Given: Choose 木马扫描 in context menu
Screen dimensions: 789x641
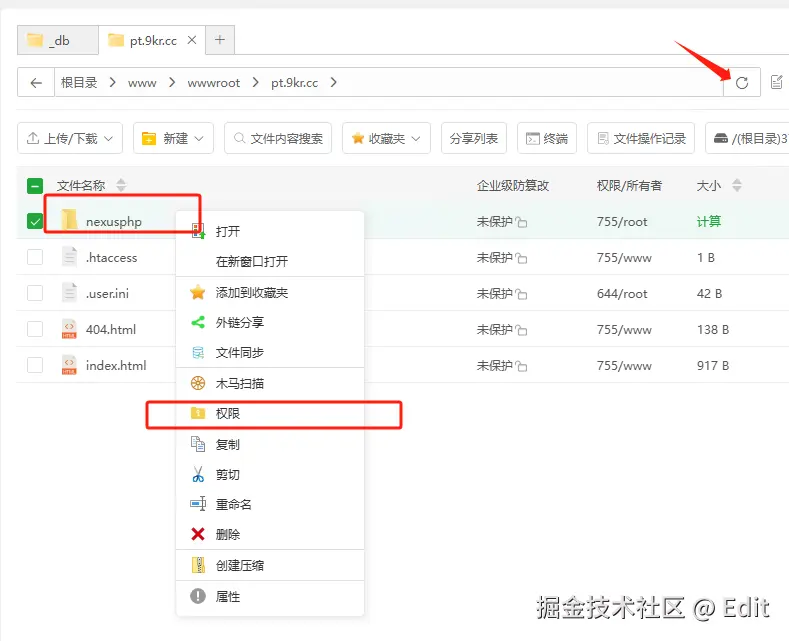Looking at the screenshot, I should [270, 384].
